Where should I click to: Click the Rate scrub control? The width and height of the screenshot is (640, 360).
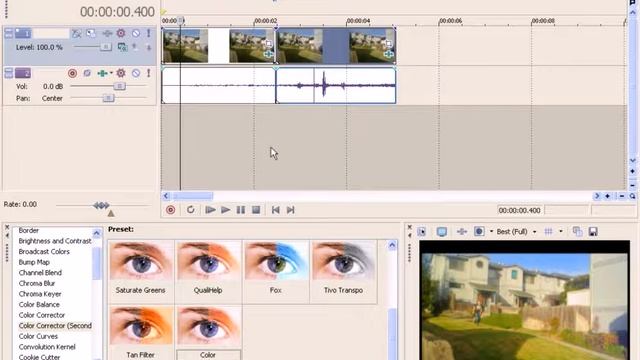pos(101,205)
